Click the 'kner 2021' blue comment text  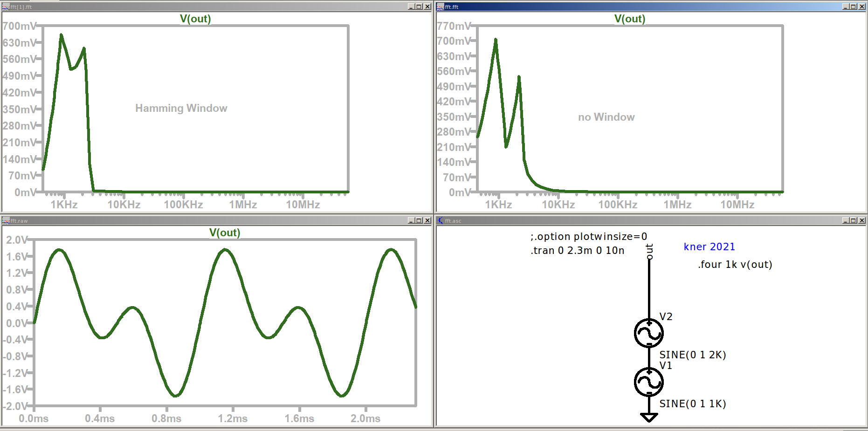709,246
